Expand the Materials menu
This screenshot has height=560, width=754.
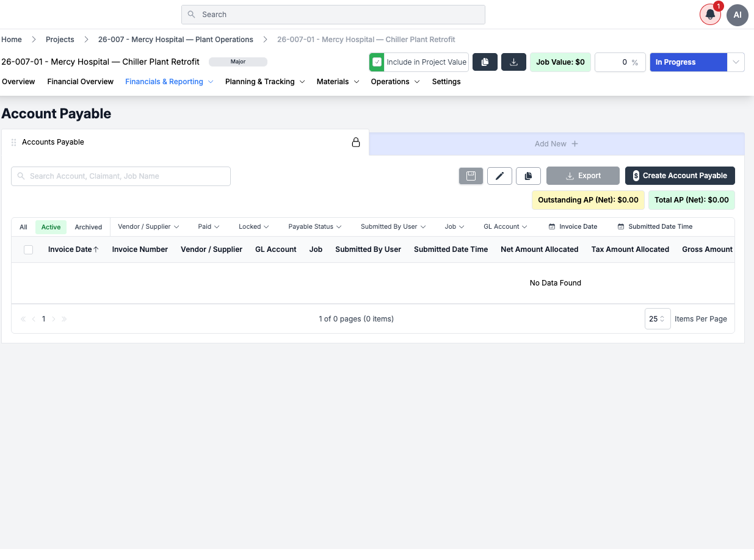coord(338,82)
